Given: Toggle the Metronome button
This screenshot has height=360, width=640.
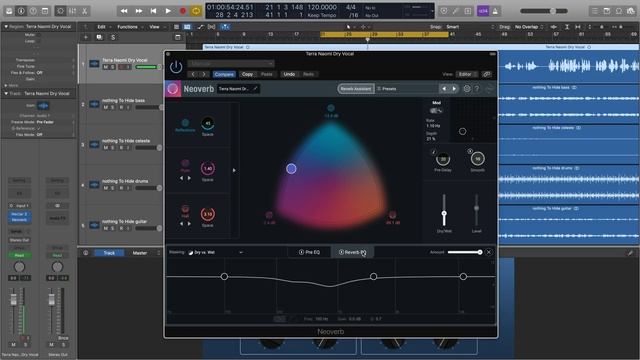Looking at the screenshot, I should 495,11.
